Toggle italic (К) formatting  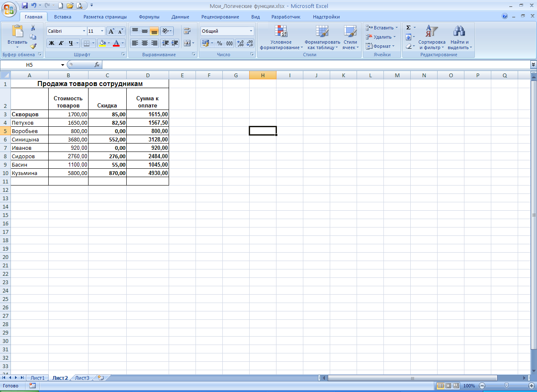point(61,43)
